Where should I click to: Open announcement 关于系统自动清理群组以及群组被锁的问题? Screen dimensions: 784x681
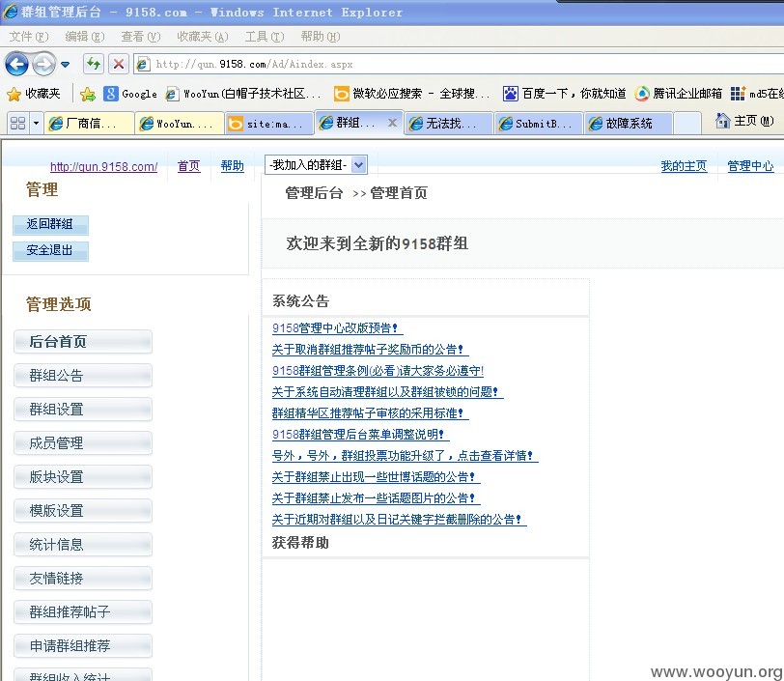pos(387,392)
